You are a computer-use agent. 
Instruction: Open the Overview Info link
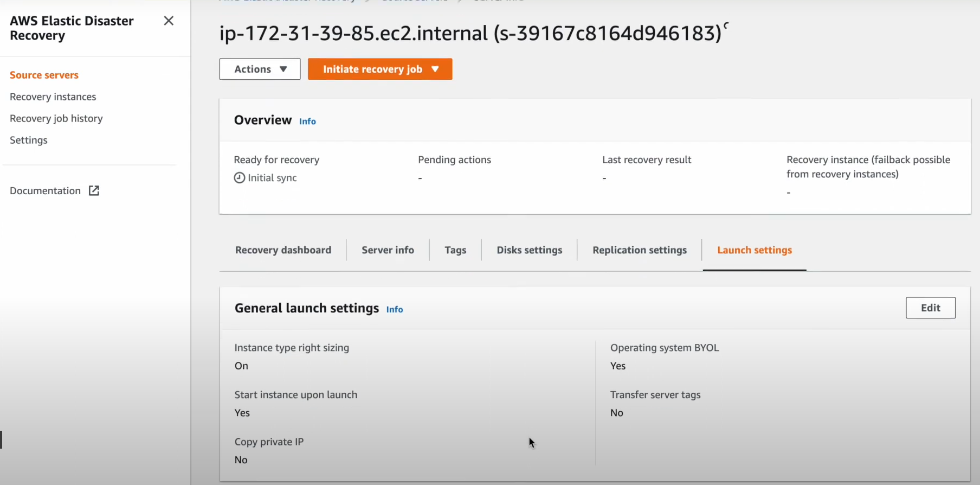(x=307, y=122)
